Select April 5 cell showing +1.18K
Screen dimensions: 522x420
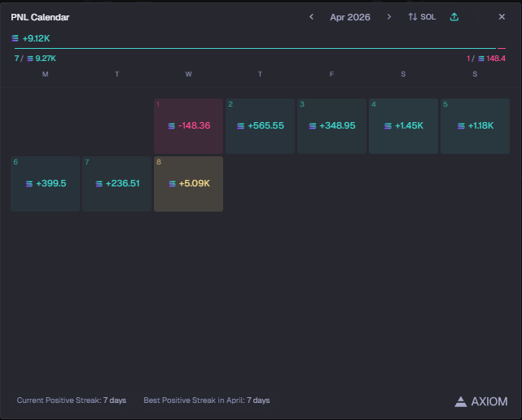point(475,126)
